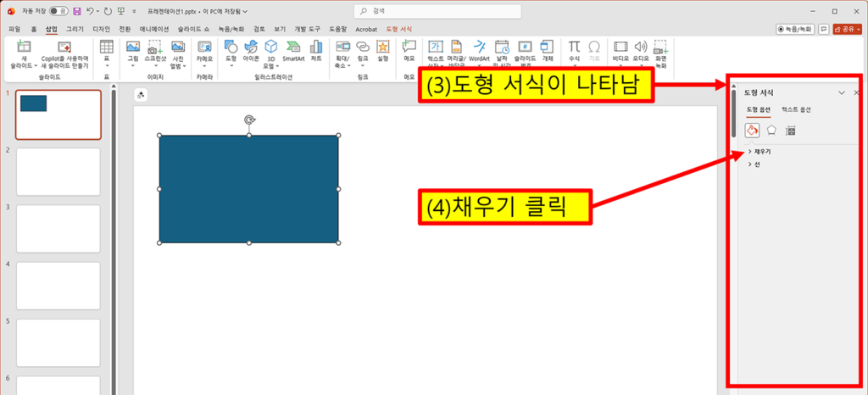Select slide 2 thumbnail

58,171
